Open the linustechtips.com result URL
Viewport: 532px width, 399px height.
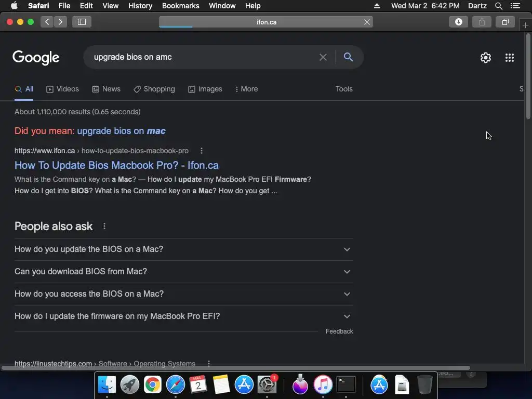click(105, 364)
